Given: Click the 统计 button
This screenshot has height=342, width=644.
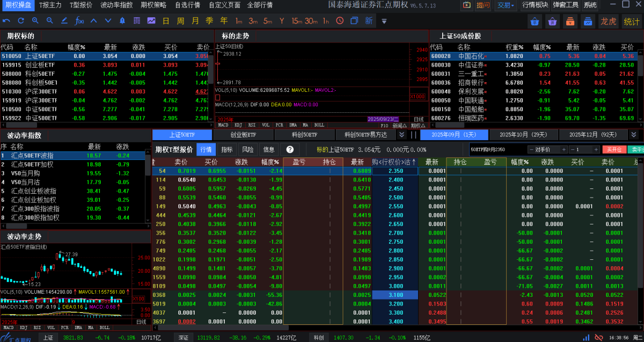Looking at the screenshot, I should [632, 21].
